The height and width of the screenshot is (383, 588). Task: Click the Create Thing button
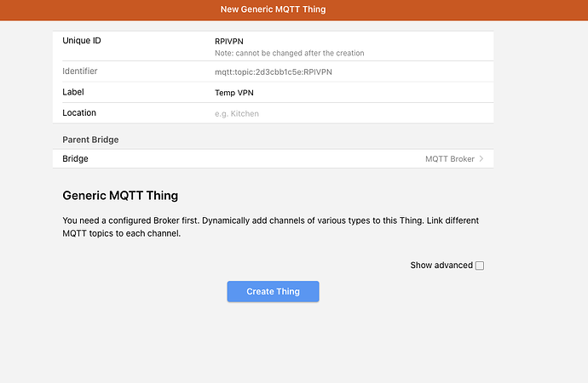tap(273, 291)
